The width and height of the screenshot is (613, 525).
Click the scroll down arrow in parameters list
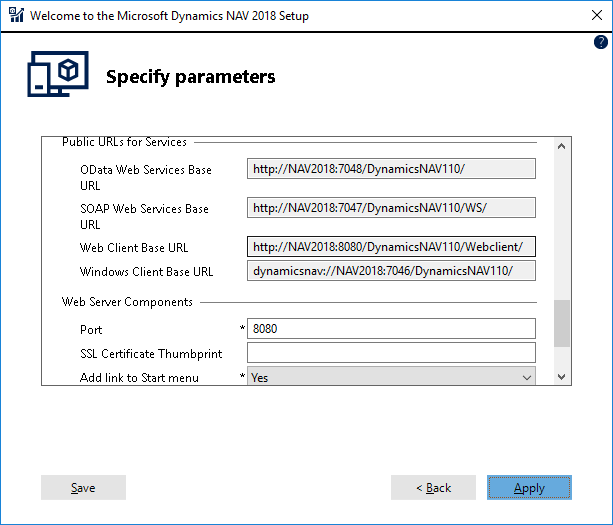pos(561,377)
